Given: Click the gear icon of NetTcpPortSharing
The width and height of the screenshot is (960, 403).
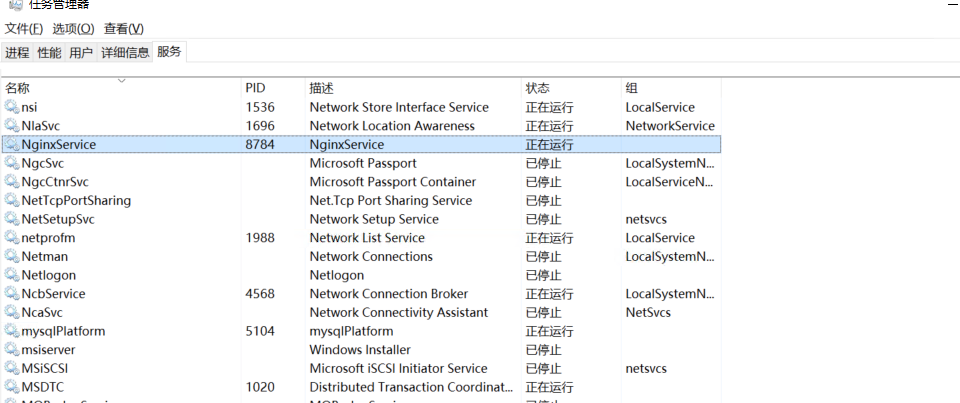Looking at the screenshot, I should point(12,200).
